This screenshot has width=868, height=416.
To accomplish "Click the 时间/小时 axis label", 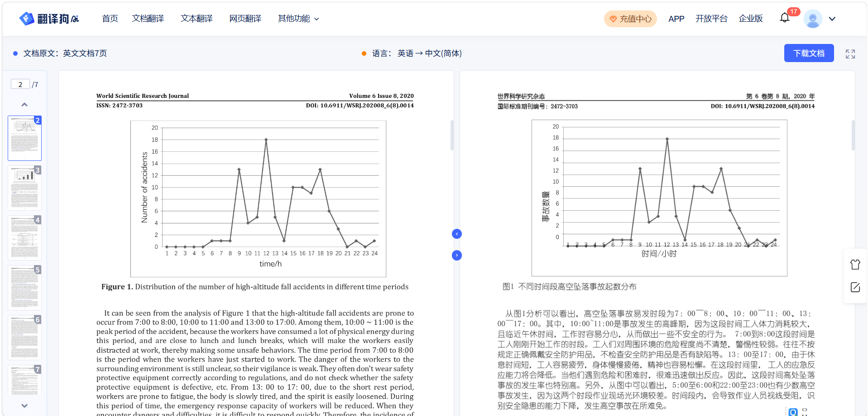I will (x=659, y=254).
